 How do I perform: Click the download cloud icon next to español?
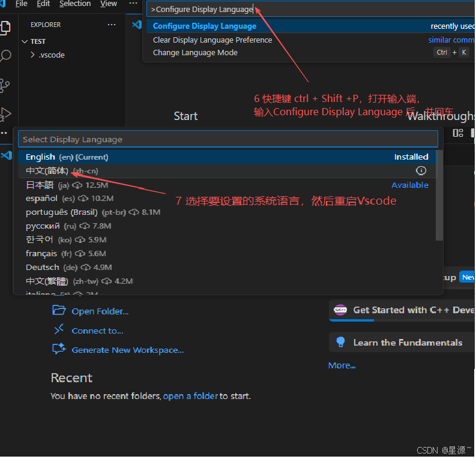(83, 199)
